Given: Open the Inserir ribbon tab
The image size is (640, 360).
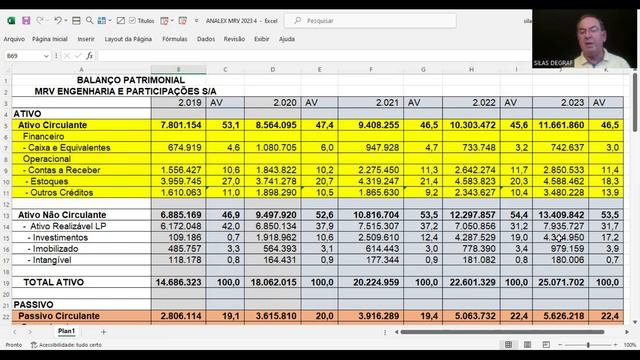Looking at the screenshot, I should [86, 39].
